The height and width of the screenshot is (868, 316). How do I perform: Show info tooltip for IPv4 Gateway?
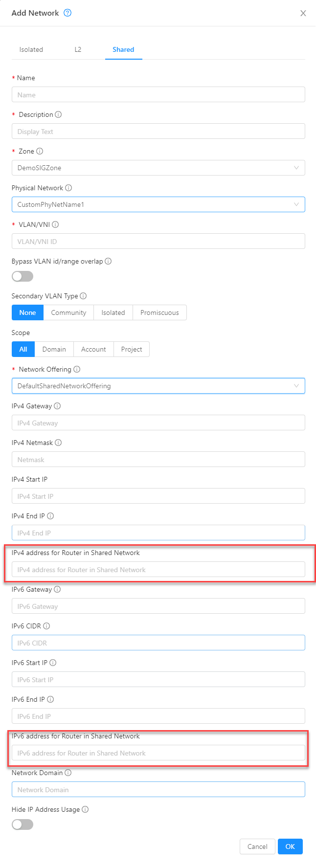pos(57,406)
